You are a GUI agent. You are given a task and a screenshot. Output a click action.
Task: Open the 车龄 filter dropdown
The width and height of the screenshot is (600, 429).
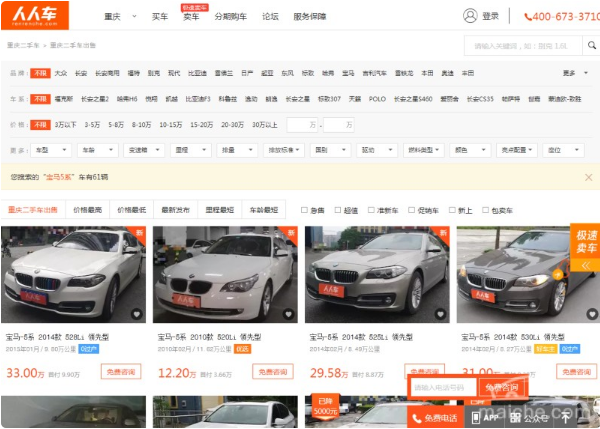(x=98, y=150)
